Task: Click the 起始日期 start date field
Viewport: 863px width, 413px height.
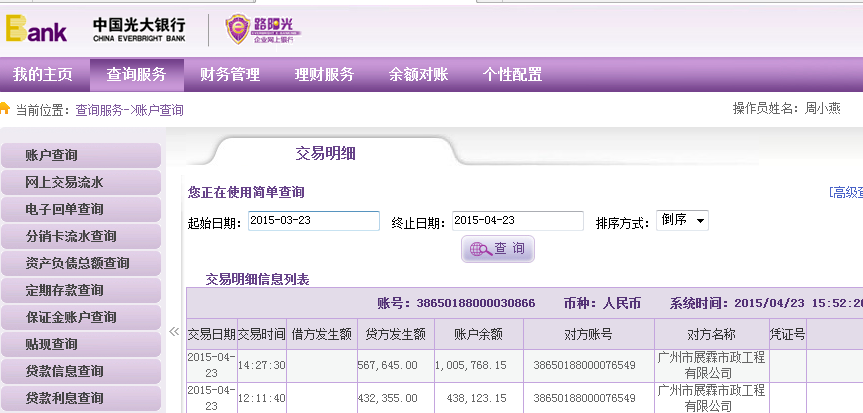Action: pos(313,221)
